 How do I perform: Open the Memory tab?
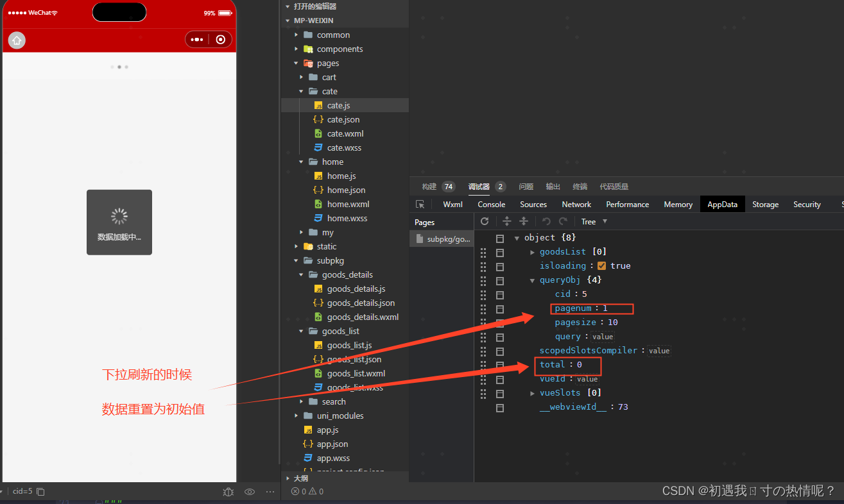pyautogui.click(x=678, y=205)
